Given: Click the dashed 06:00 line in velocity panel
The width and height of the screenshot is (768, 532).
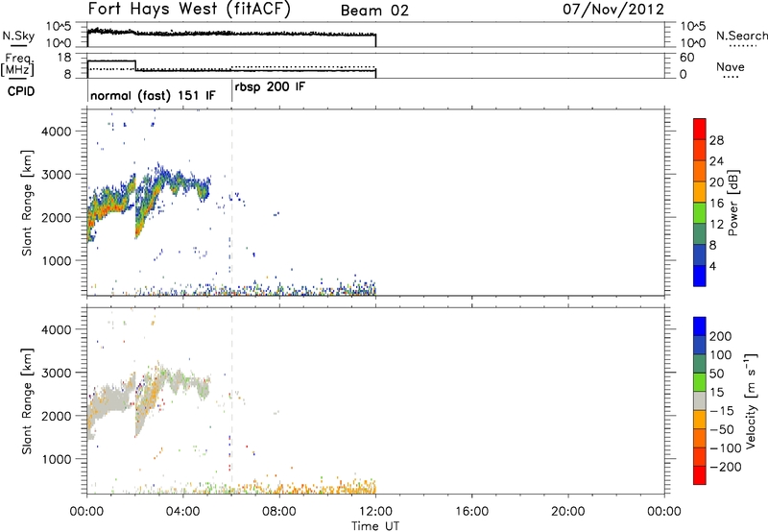Looking at the screenshot, I should 231,400.
